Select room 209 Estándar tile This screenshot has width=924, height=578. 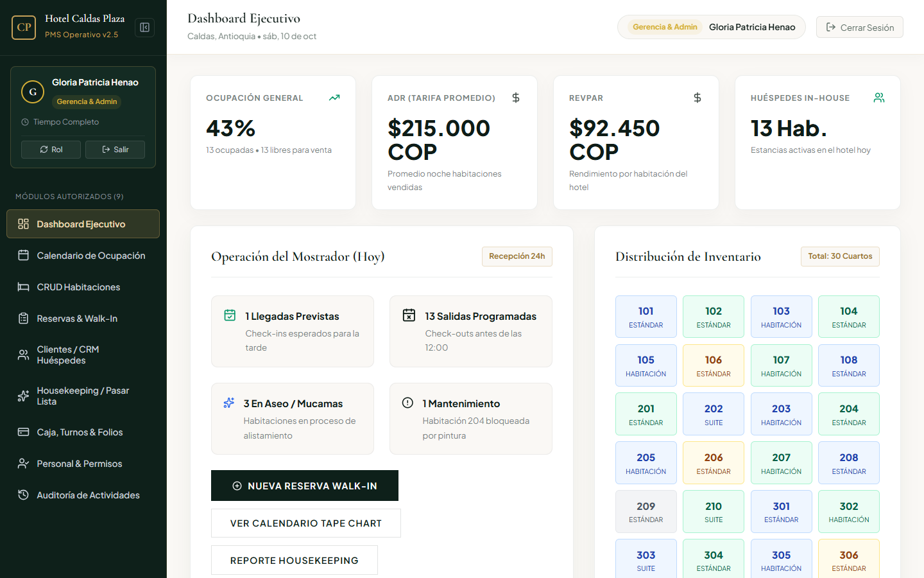646,512
